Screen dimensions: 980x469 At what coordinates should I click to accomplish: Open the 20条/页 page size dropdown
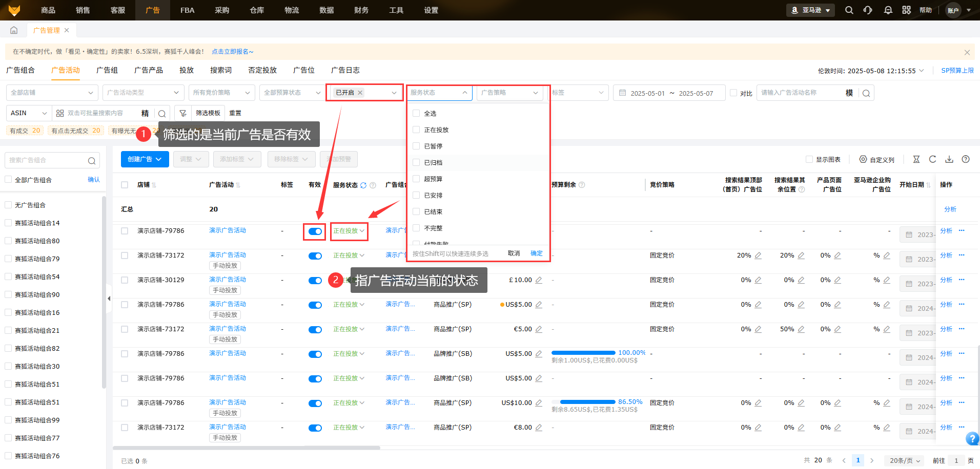904,460
